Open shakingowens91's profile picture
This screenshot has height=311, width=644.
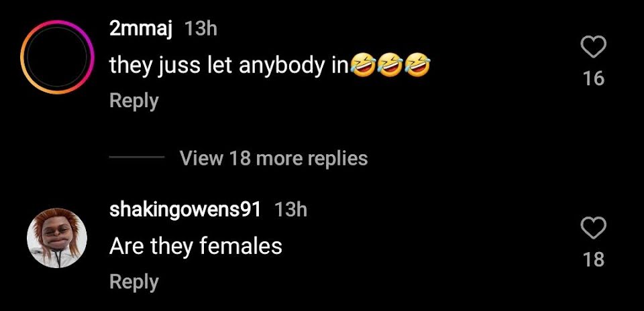57,238
